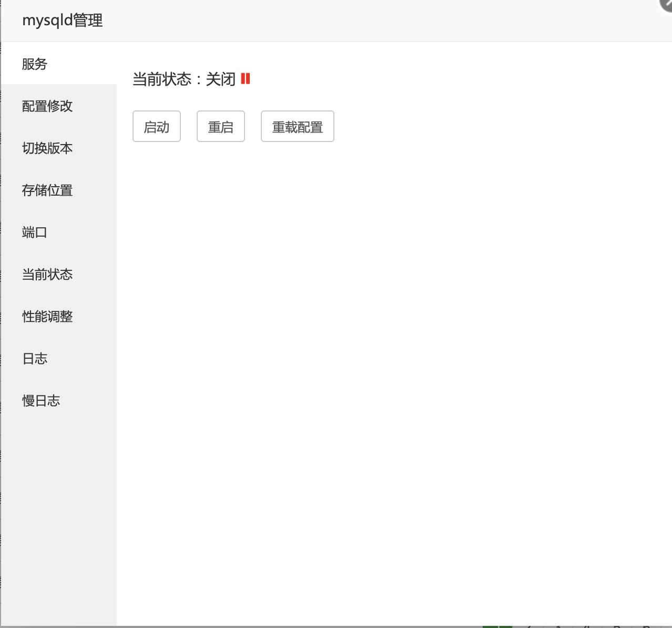Show the 日志 tab
This screenshot has width=672, height=628.
59,358
